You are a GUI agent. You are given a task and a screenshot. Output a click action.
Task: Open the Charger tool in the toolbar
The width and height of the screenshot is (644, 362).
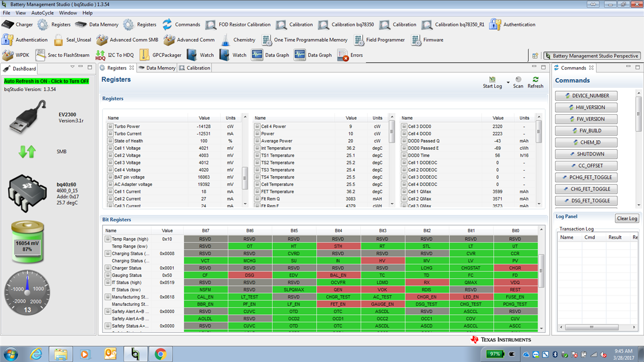17,25
